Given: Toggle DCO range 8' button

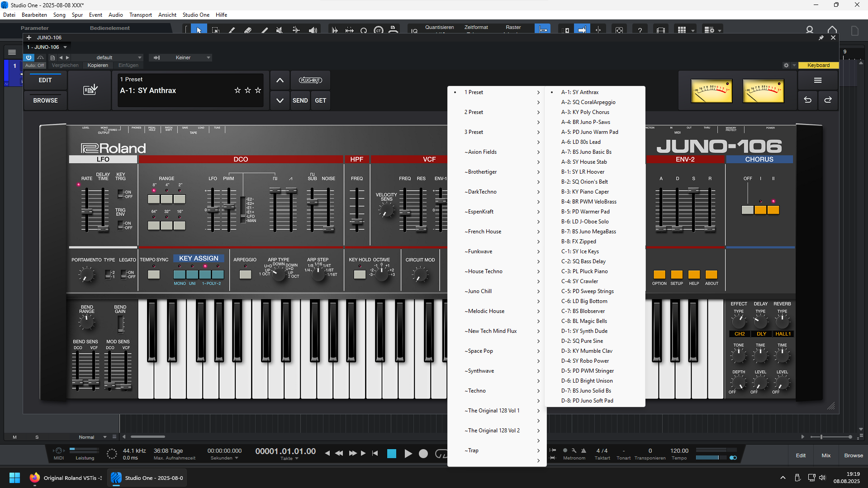Looking at the screenshot, I should tap(154, 199).
